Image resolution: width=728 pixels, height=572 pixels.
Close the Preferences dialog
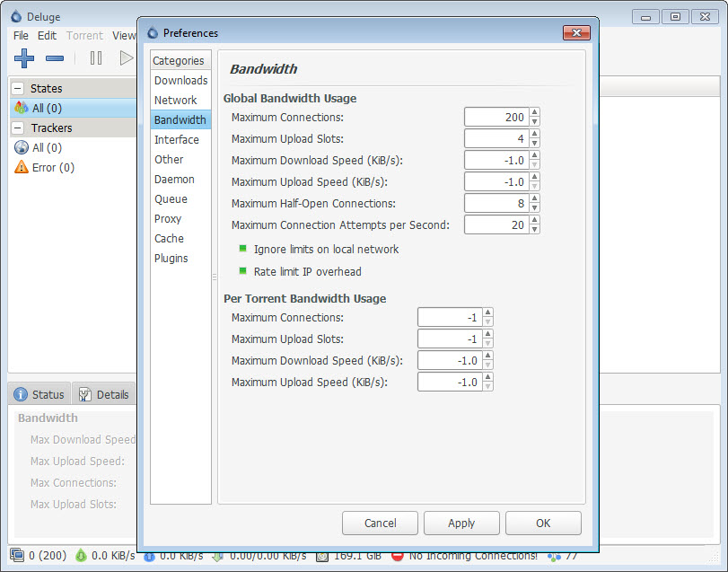pos(576,32)
